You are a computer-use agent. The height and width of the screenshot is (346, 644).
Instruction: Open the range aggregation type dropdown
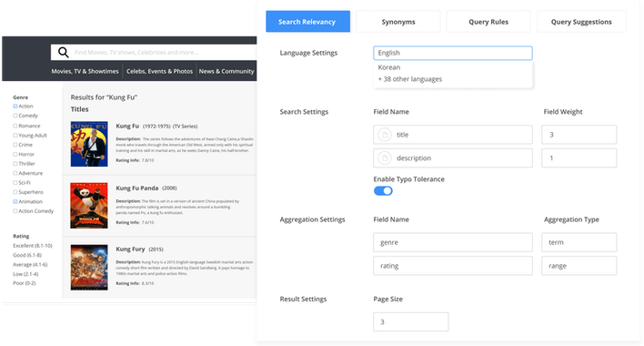tap(579, 266)
